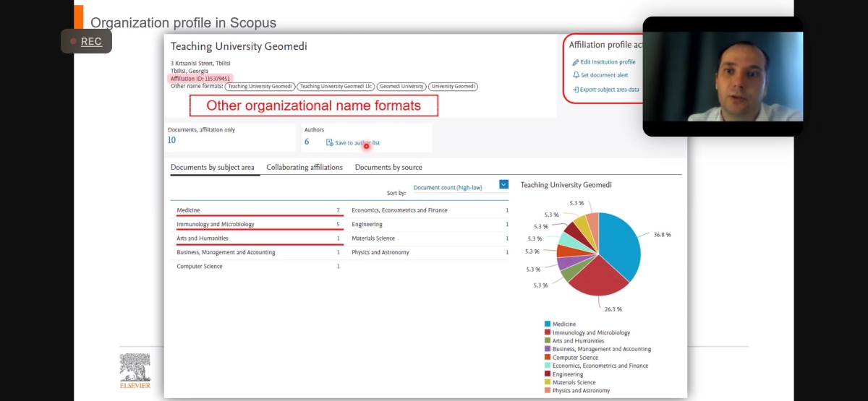Screen dimensions: 868x401
Task: Click the REC recording indicator
Action: tap(86, 41)
